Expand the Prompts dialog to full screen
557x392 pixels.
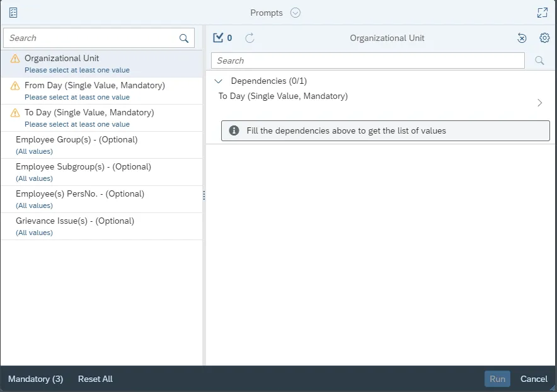coord(542,13)
